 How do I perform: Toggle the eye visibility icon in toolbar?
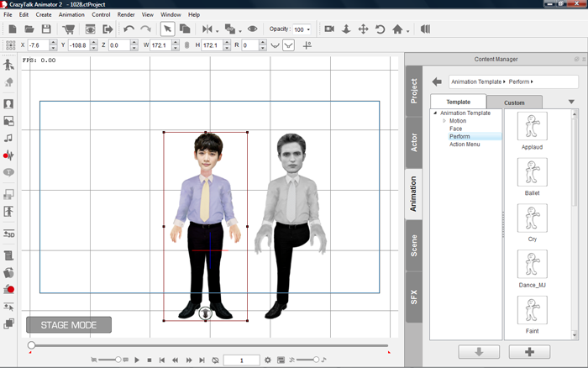252,29
